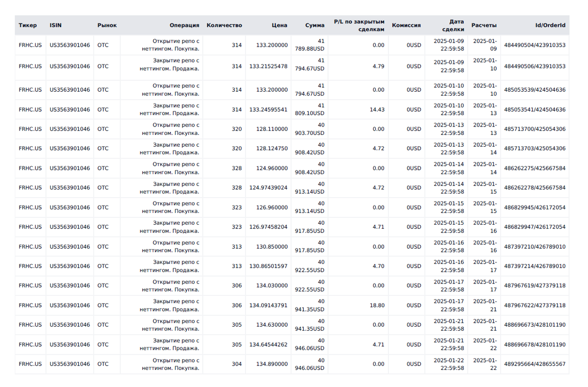Select order id 488696673/428101190

pos(535,325)
